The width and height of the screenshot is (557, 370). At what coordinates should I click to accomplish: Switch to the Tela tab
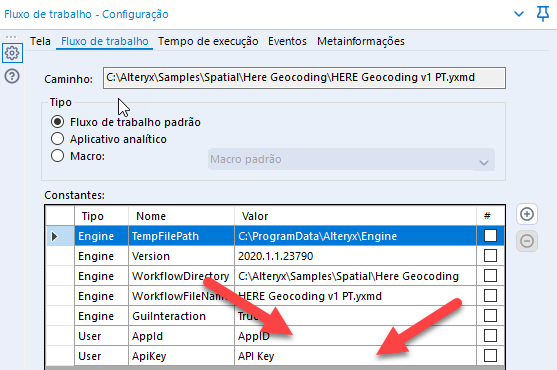coord(40,41)
